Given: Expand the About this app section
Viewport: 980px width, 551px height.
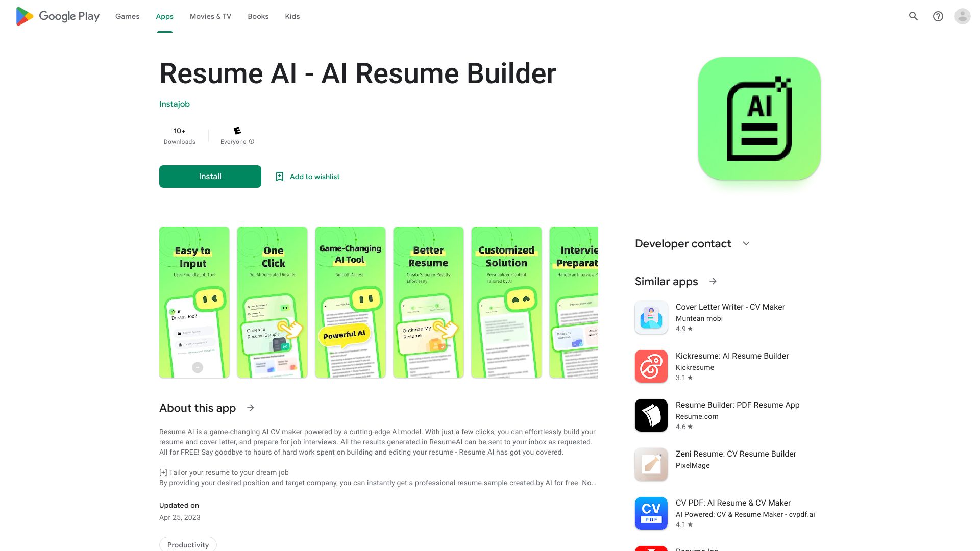Looking at the screenshot, I should click(x=252, y=408).
